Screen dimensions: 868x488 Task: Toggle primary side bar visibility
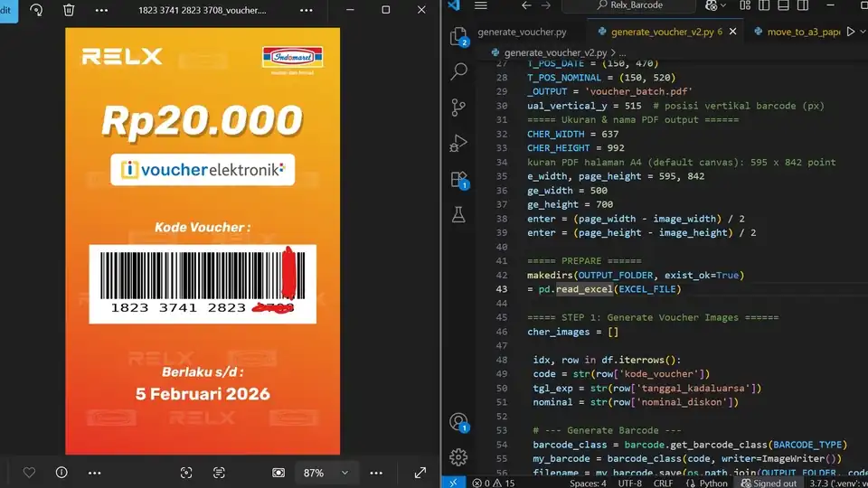click(x=764, y=5)
